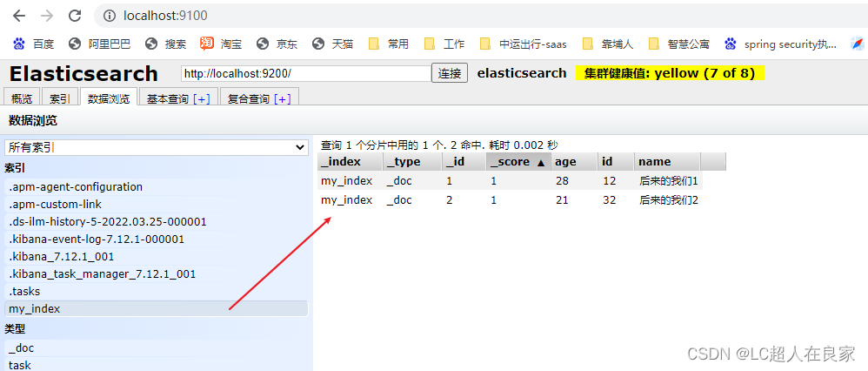
Task: Click the http://localhost:9200/ connection URL field
Action: (x=305, y=73)
